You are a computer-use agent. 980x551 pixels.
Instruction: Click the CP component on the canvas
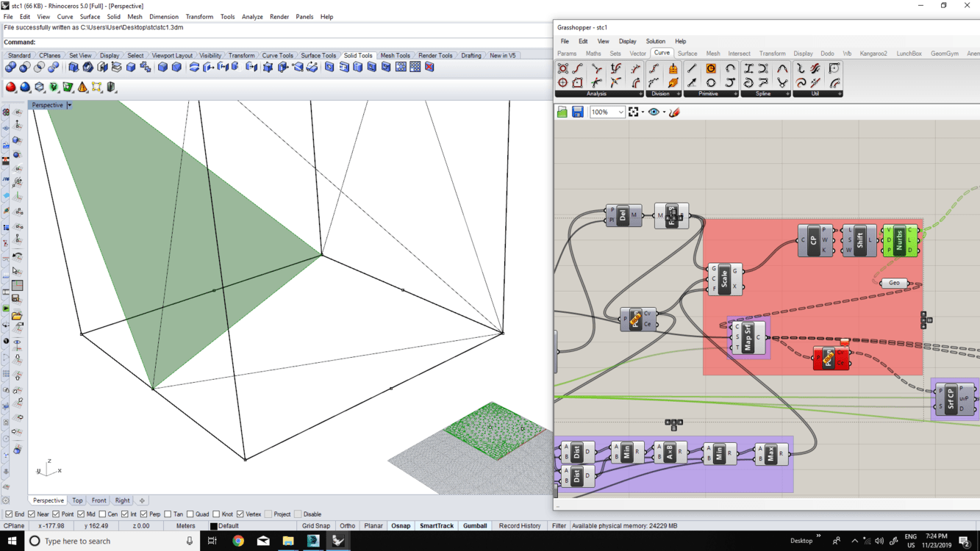point(815,241)
